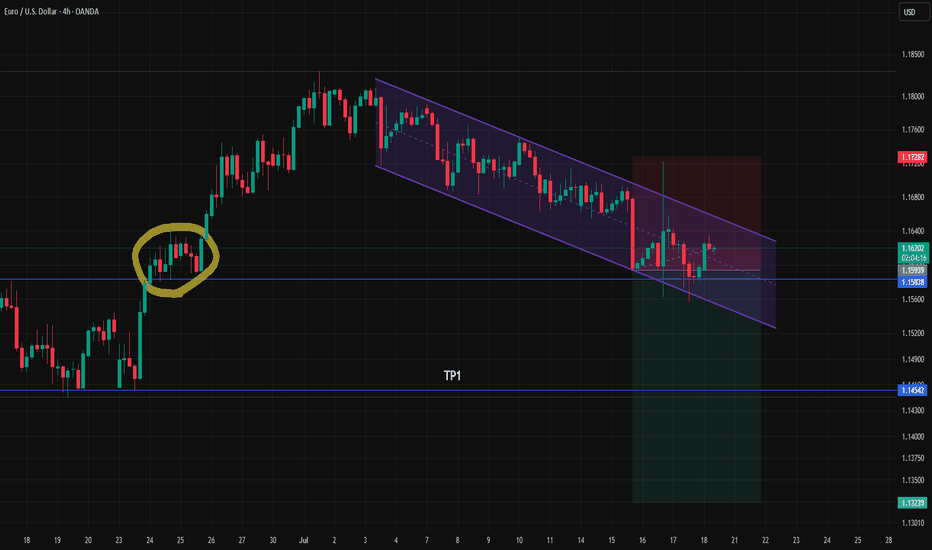The height and width of the screenshot is (550, 932).
Task: Click the 26 date on time axis
Action: (x=211, y=540)
